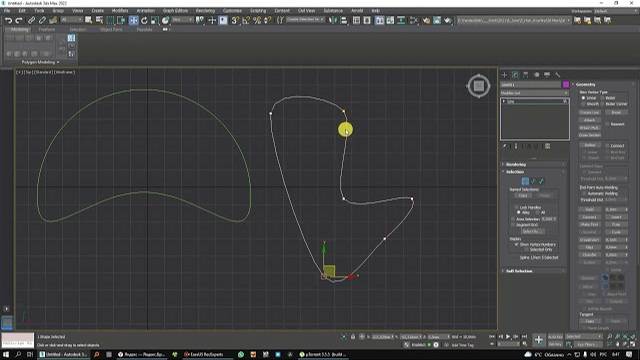The width and height of the screenshot is (640, 360).
Task: Open object color swatch
Action: click(566, 84)
